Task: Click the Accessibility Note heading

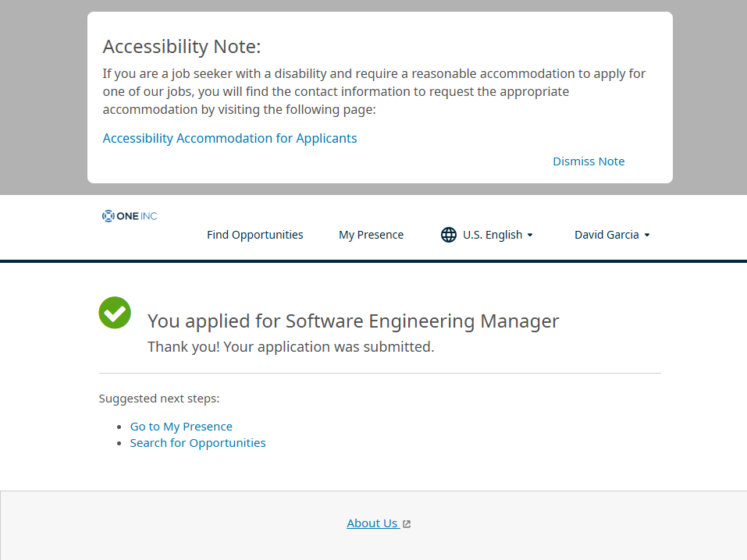Action: pyautogui.click(x=182, y=47)
